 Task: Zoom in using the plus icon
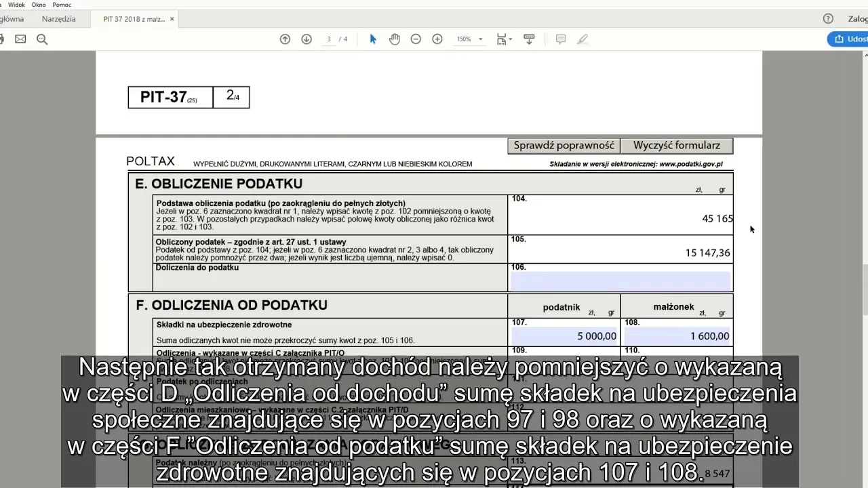pos(437,39)
